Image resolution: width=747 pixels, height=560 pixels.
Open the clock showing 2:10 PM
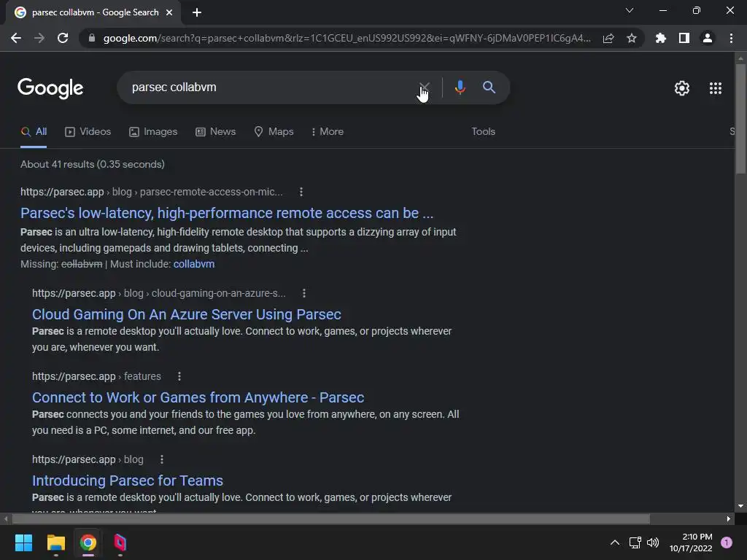(691, 542)
